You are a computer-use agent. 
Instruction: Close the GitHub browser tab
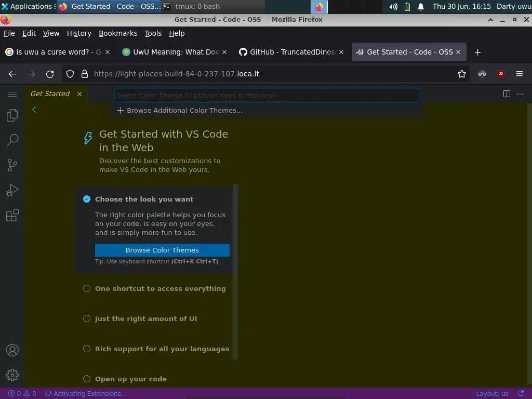pos(341,52)
